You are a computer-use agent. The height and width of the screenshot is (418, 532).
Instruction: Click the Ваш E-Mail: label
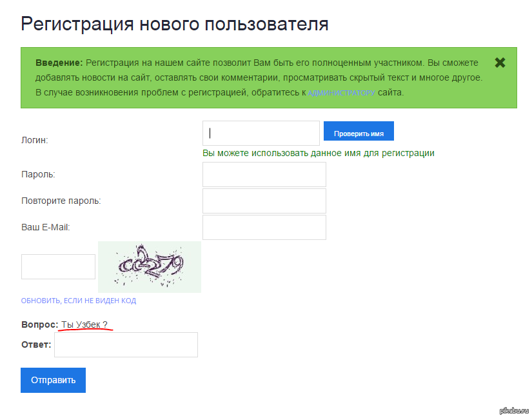coord(45,227)
